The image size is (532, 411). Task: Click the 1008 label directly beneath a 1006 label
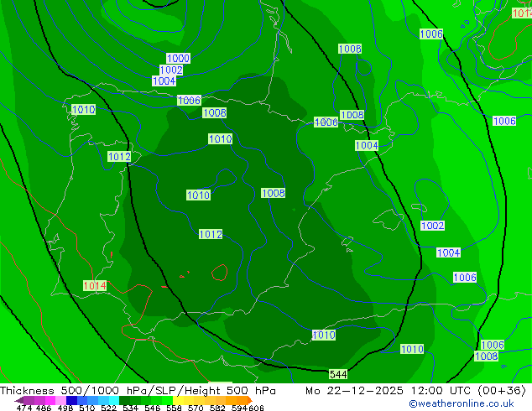(x=486, y=356)
